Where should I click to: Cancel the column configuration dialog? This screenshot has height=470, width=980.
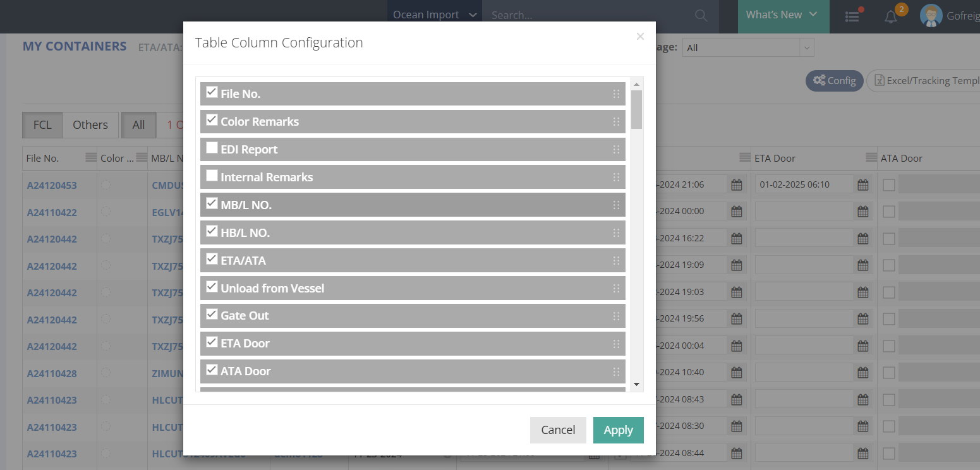[x=558, y=430]
